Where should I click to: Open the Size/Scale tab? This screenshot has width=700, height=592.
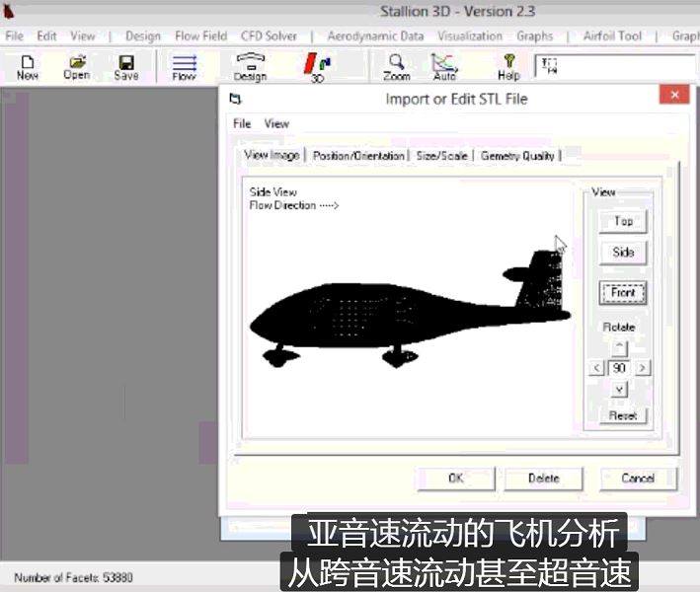[442, 156]
